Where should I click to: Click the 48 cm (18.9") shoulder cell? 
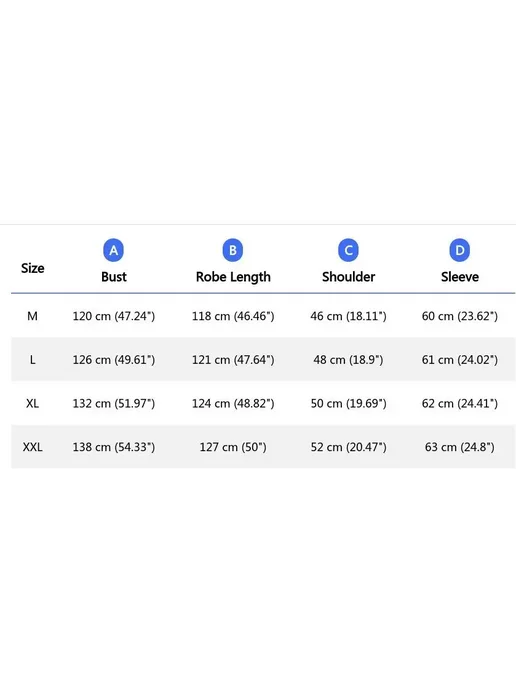[348, 360]
